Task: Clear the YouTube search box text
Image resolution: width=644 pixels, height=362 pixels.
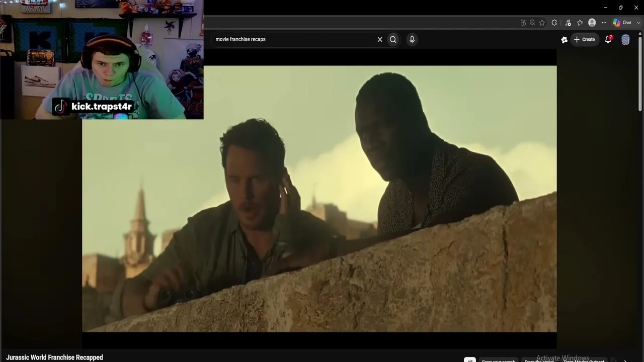Action: [380, 39]
